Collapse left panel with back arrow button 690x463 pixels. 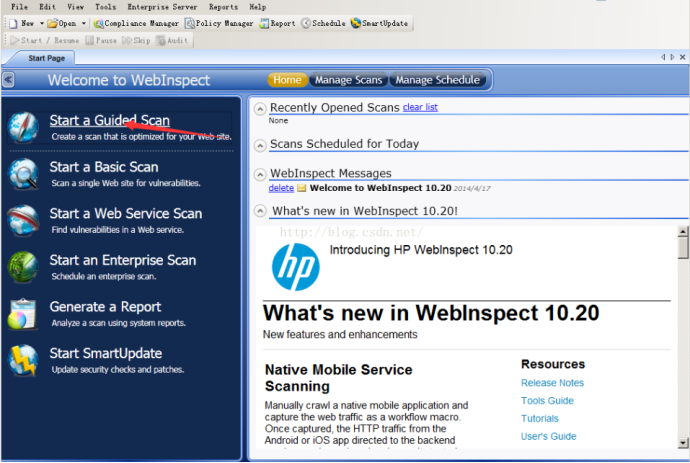click(x=8, y=80)
